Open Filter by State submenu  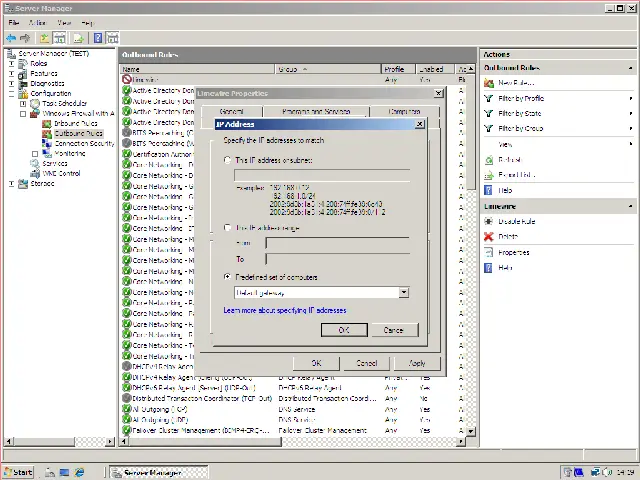559,113
